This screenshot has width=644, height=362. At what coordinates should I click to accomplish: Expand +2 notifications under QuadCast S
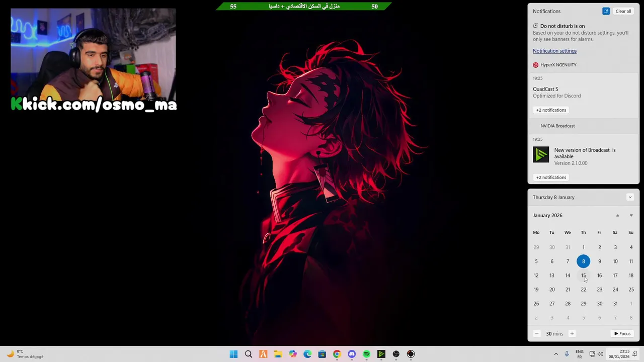tap(551, 110)
